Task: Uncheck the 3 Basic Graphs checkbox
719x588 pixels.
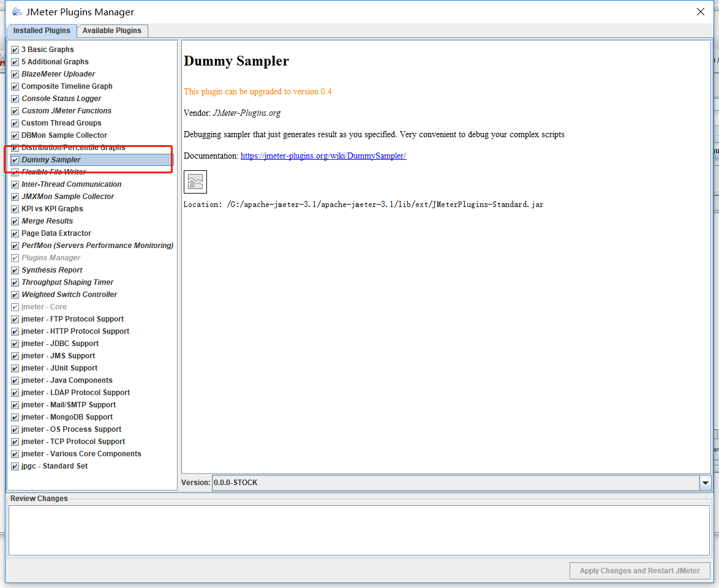Action: [15, 50]
